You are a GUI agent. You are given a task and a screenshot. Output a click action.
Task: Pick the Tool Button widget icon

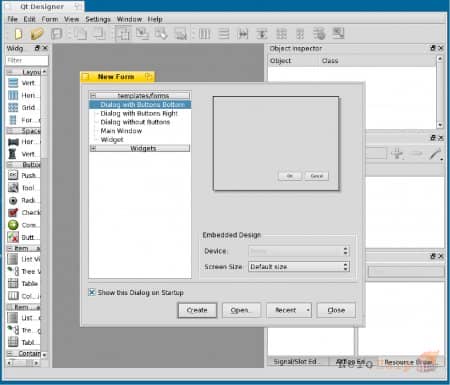click(x=13, y=188)
